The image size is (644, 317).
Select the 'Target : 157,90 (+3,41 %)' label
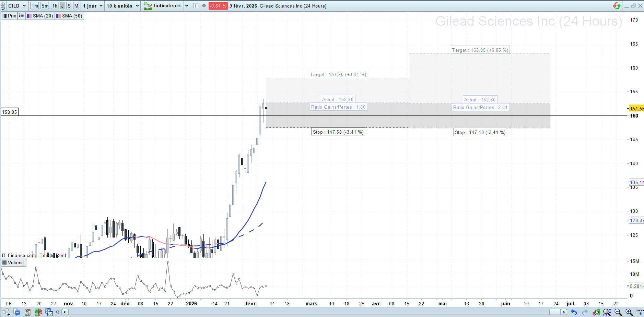pyautogui.click(x=338, y=74)
